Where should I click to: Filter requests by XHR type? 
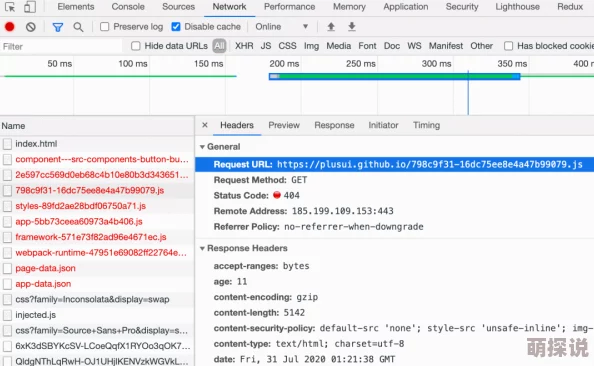coord(244,46)
